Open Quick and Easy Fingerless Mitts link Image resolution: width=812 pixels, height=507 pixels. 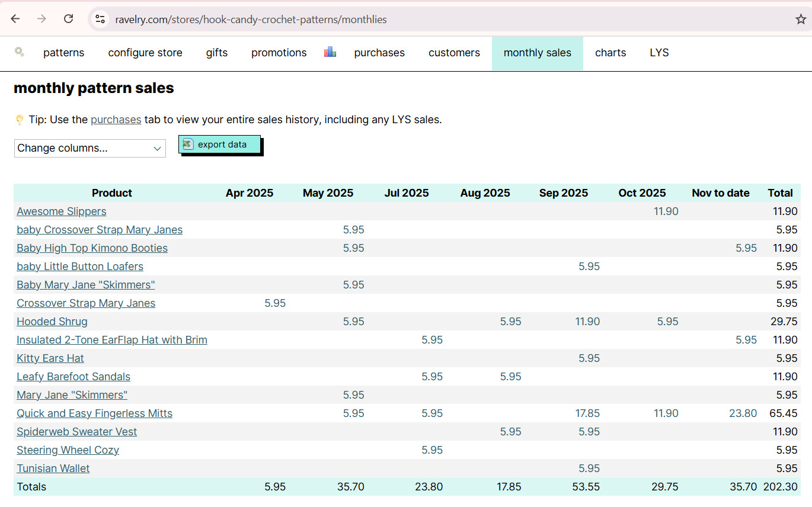pyautogui.click(x=94, y=413)
